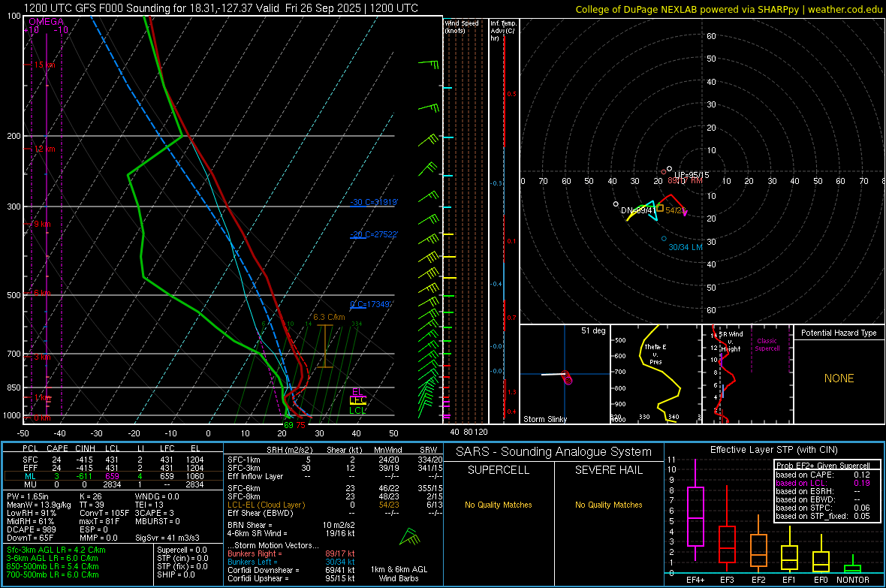Click the LCL-EL (Cloud Layer) row label

tap(266, 505)
